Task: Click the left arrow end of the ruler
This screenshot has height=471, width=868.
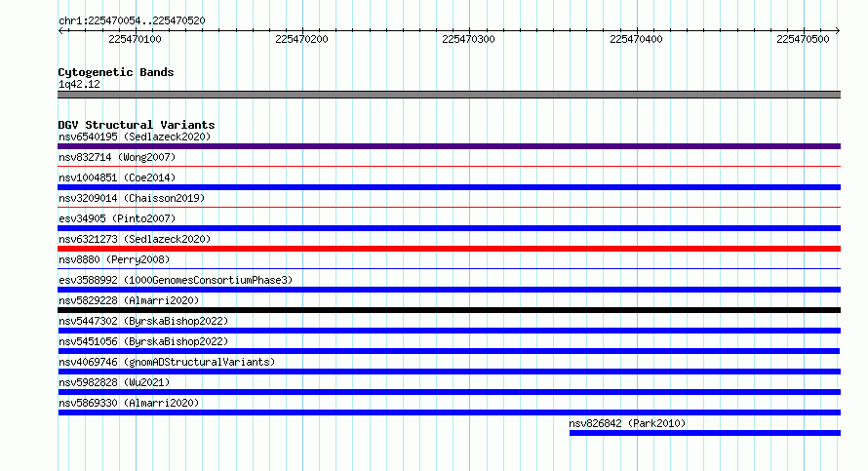Action: [60, 31]
